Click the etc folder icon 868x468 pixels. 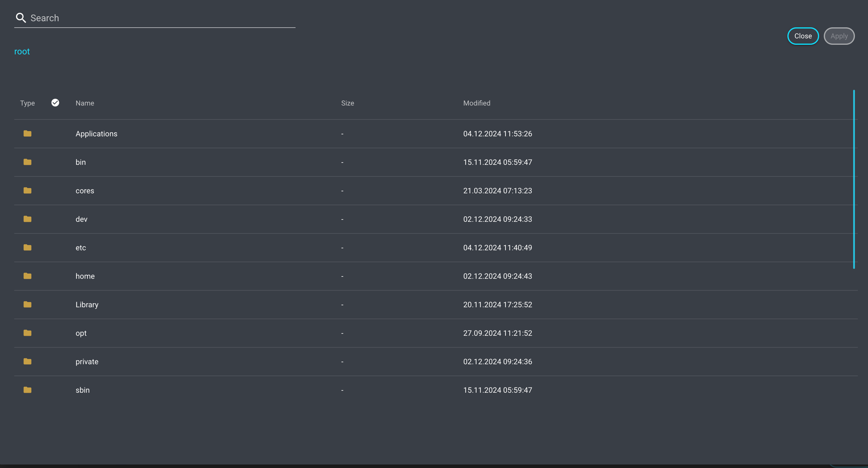(27, 248)
